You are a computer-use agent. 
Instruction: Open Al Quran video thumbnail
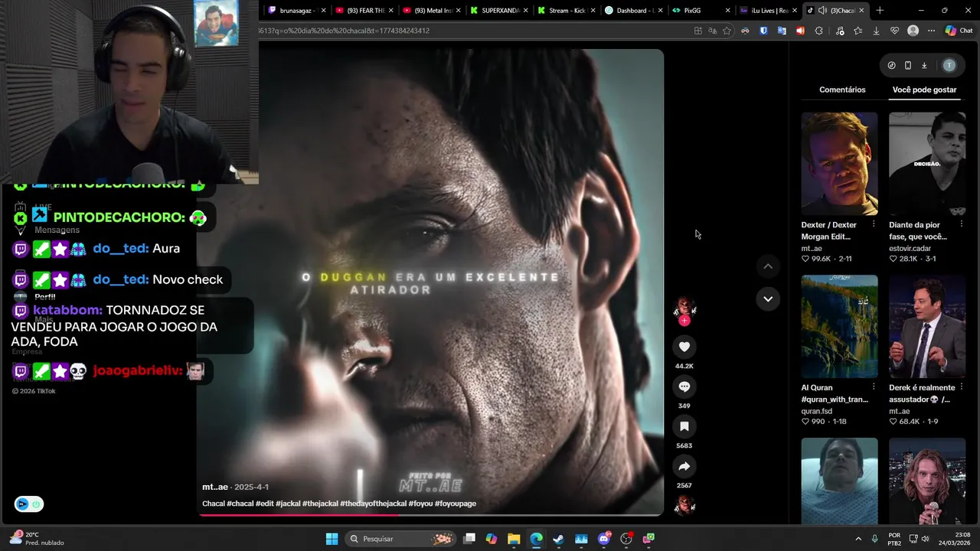[x=839, y=327]
